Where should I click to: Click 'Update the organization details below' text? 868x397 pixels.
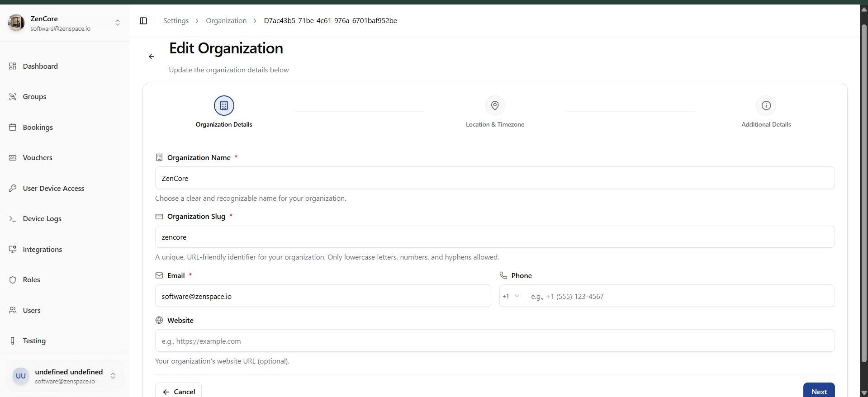pyautogui.click(x=229, y=70)
